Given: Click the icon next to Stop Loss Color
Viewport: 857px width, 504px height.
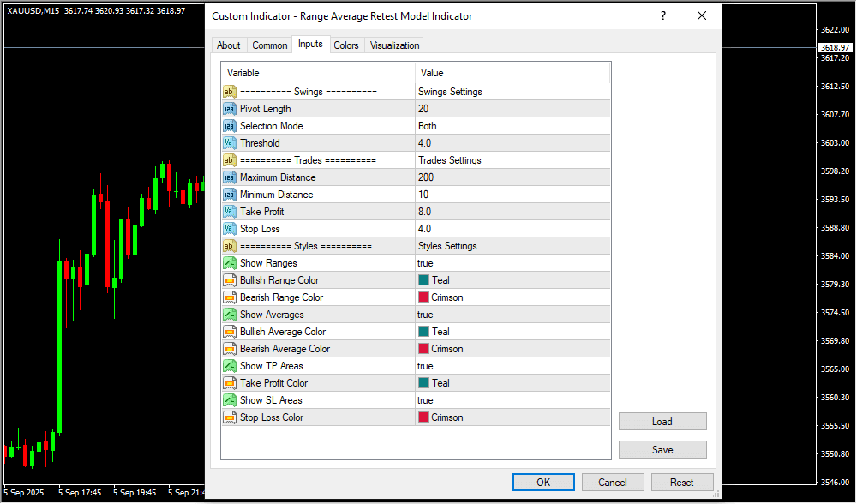Looking at the screenshot, I should tap(229, 417).
